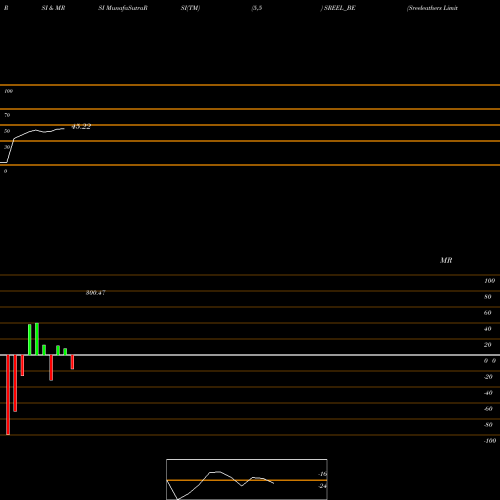Viewport: 500px width, 500px height.
Task: Click the MR axis label -100
Action: pos(490,441)
